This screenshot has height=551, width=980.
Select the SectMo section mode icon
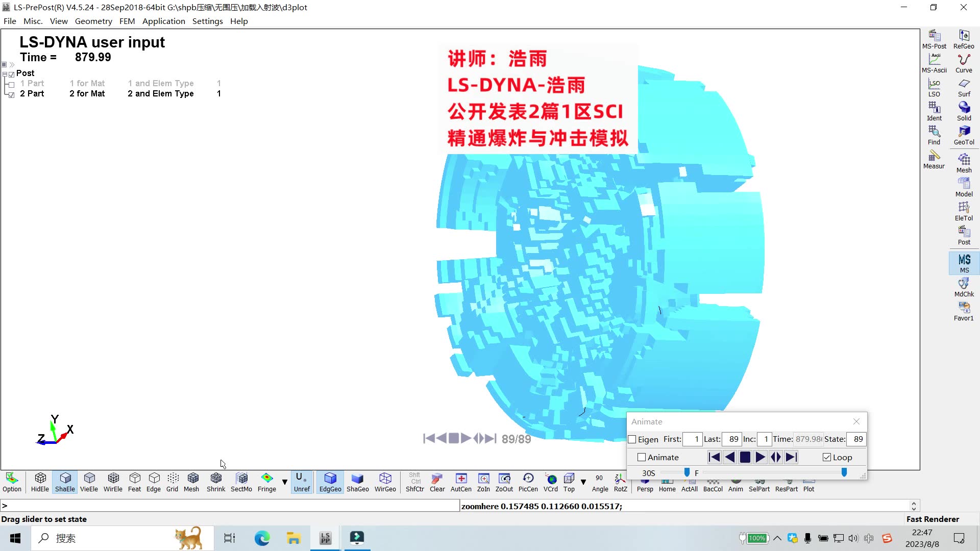point(241,481)
